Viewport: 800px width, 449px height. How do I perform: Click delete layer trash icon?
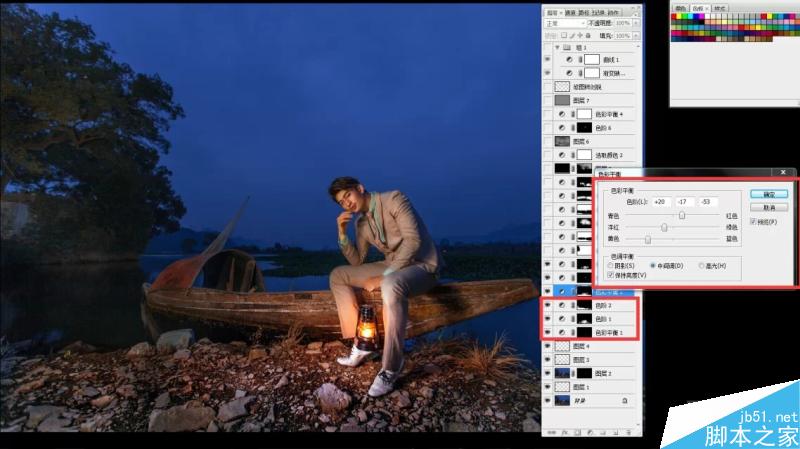coord(629,432)
